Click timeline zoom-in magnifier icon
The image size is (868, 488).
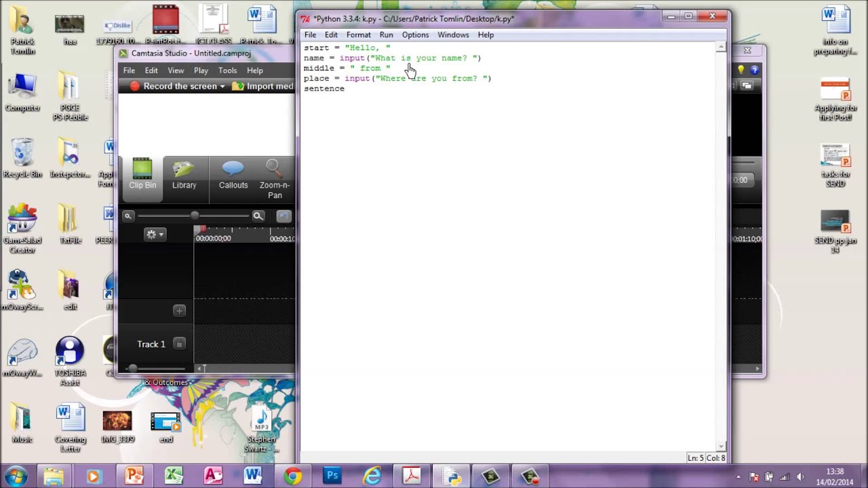[258, 216]
